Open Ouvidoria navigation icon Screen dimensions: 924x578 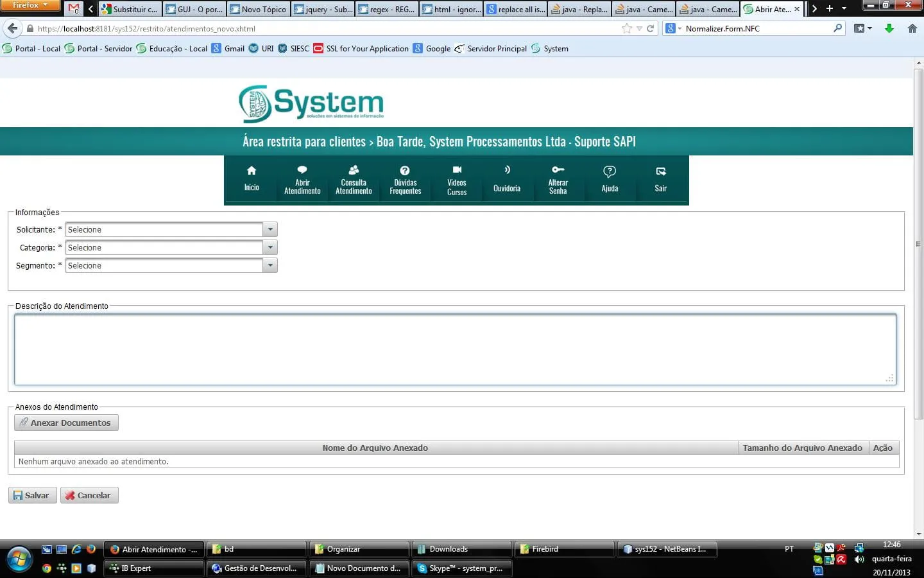[507, 170]
